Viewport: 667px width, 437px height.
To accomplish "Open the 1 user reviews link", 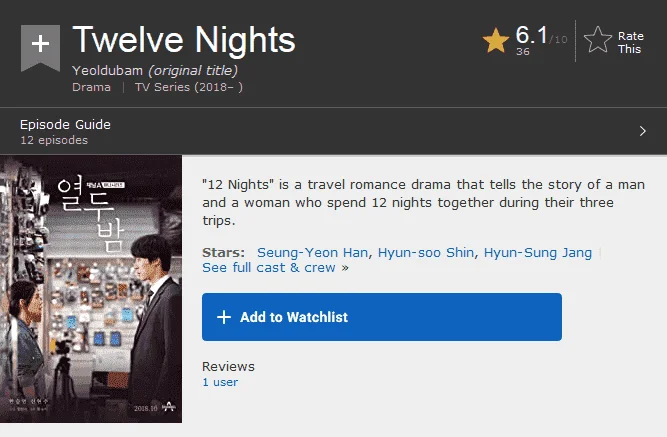I will [x=220, y=382].
